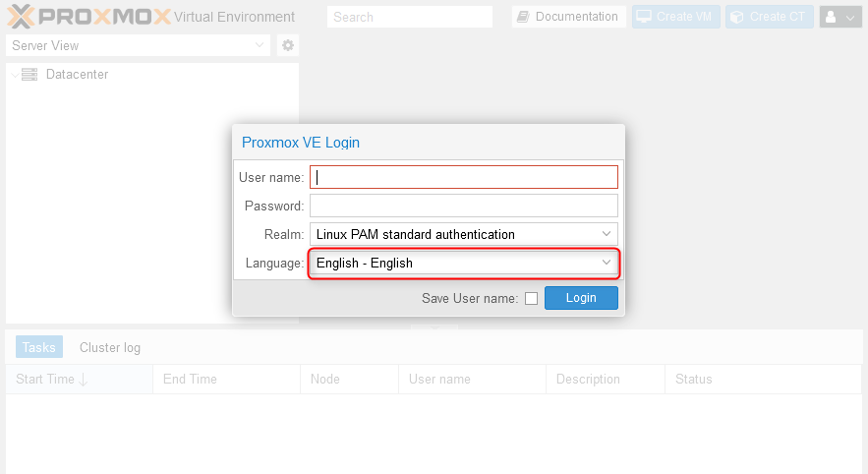This screenshot has height=474, width=868.
Task: Enable the Save User name checkbox
Action: coord(532,299)
